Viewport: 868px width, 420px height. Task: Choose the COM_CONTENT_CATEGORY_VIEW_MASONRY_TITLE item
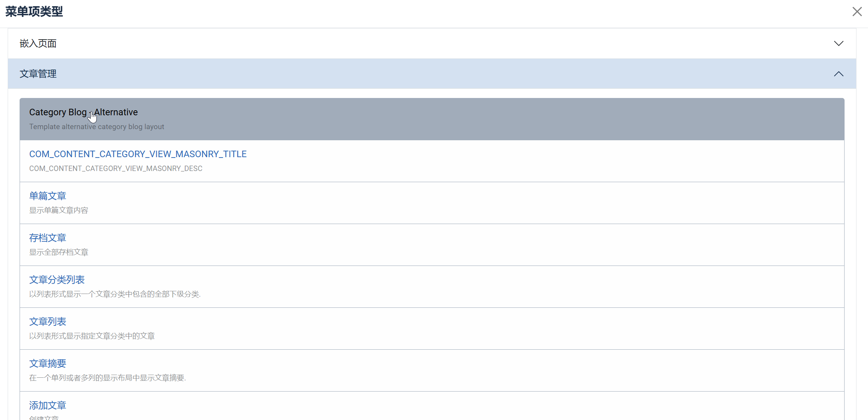[138, 154]
